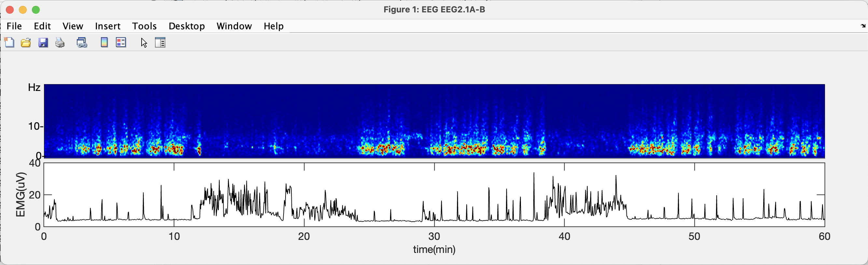Save the figure with the floppy disk icon
The width and height of the screenshot is (868, 265).
(x=43, y=42)
